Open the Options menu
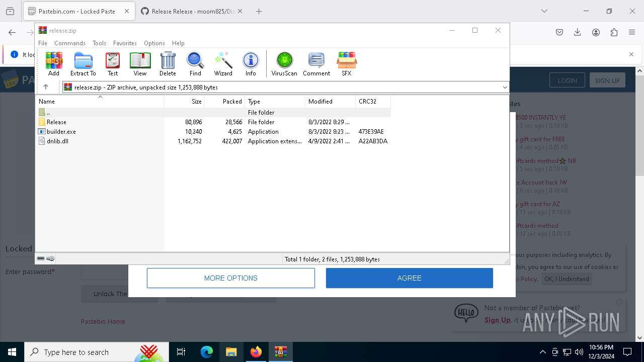 pos(154,43)
